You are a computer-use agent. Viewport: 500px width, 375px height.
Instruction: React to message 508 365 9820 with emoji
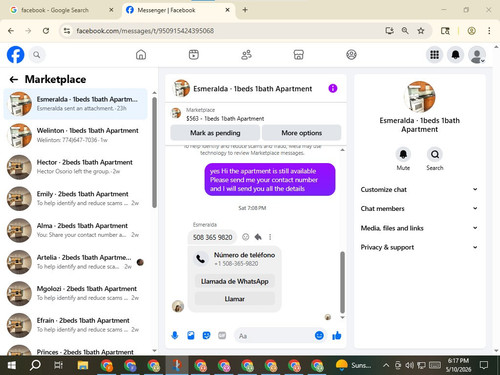point(246,237)
